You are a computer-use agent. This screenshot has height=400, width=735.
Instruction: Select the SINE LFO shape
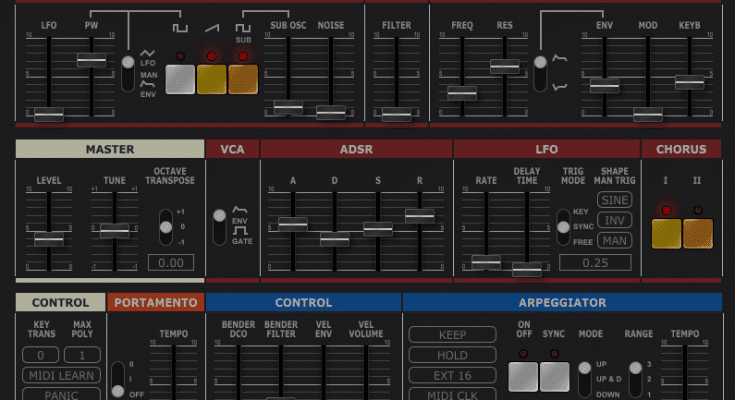pos(614,200)
